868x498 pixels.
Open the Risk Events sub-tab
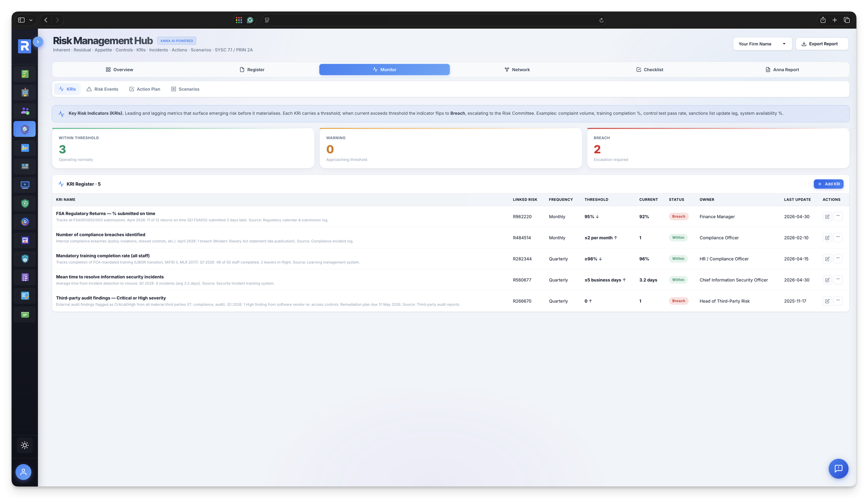(x=102, y=89)
